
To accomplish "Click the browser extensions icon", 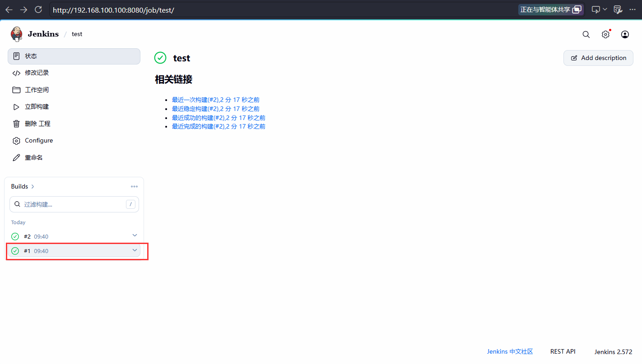I will pos(618,9).
